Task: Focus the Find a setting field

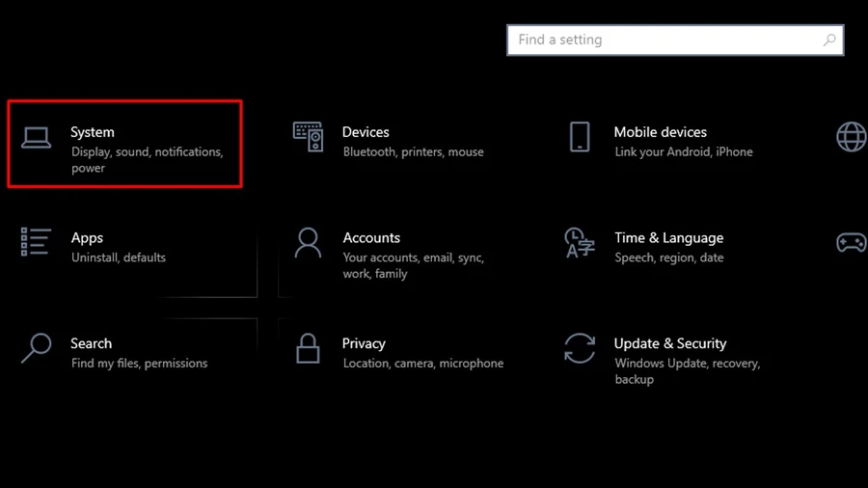Action: 675,40
